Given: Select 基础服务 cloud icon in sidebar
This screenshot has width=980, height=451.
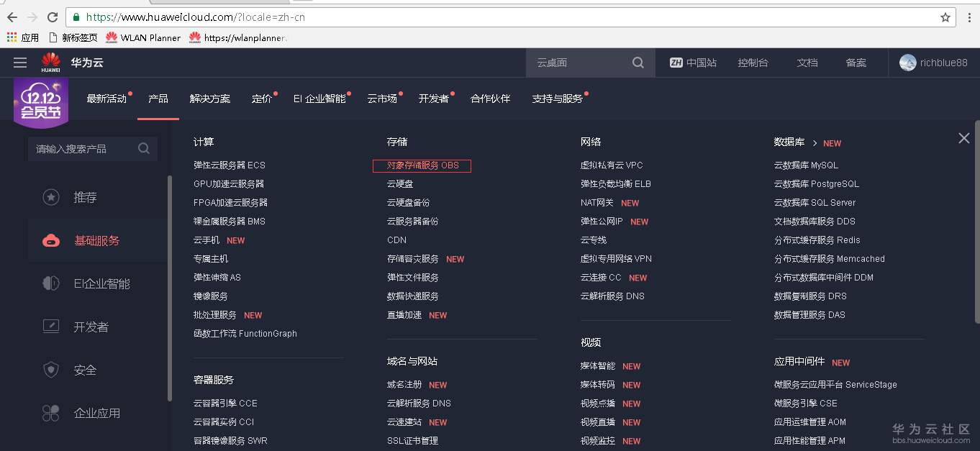Looking at the screenshot, I should coord(50,240).
